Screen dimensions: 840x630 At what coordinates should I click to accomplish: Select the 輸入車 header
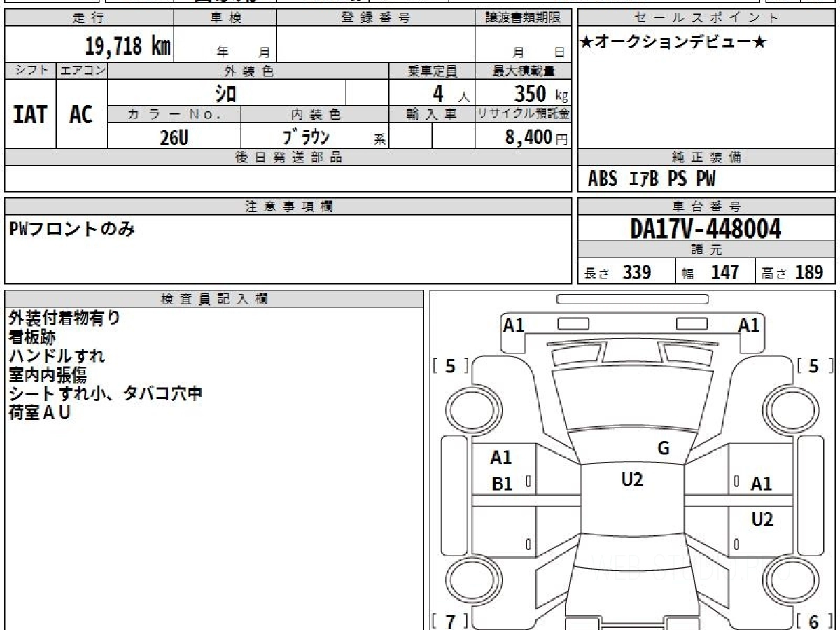click(432, 114)
